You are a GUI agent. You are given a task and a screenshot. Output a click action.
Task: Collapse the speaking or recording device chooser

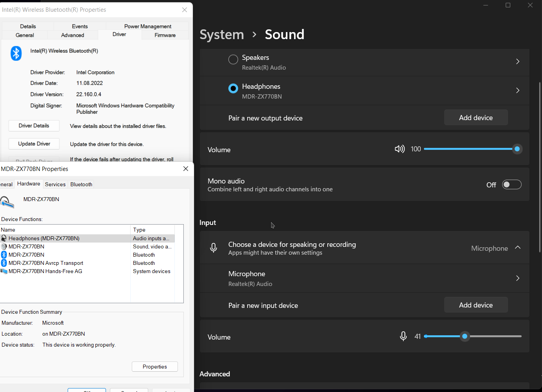518,247
